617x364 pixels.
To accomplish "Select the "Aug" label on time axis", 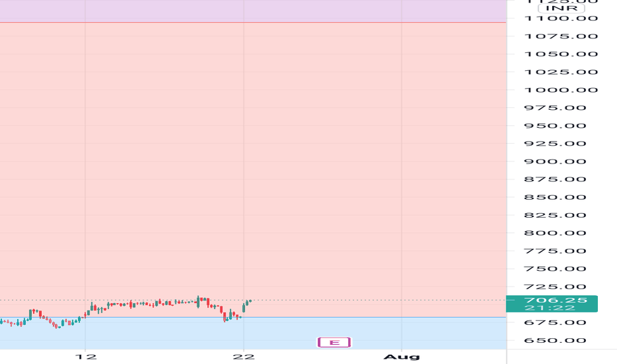I will (x=401, y=357).
